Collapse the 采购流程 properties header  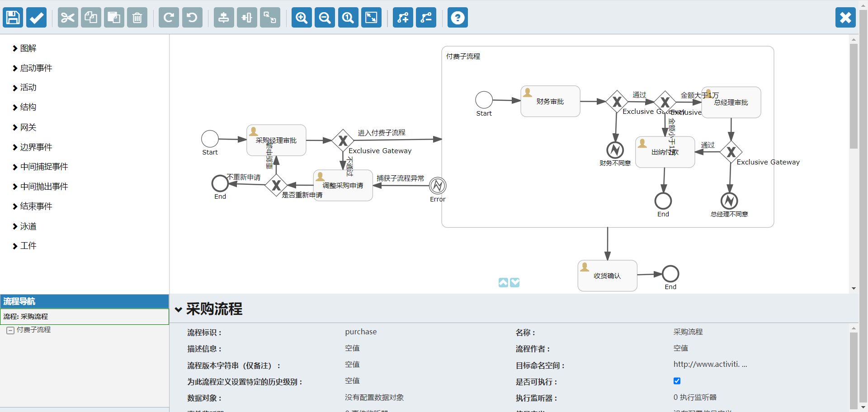coord(179,309)
